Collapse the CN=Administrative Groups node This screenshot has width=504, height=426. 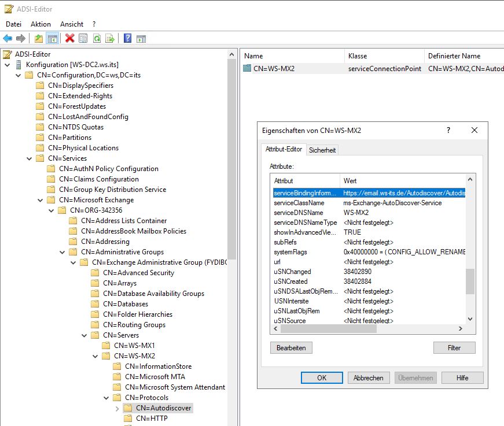click(62, 253)
